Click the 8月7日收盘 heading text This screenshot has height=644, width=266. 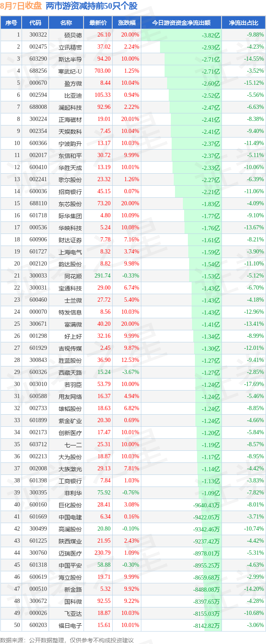tap(21, 6)
